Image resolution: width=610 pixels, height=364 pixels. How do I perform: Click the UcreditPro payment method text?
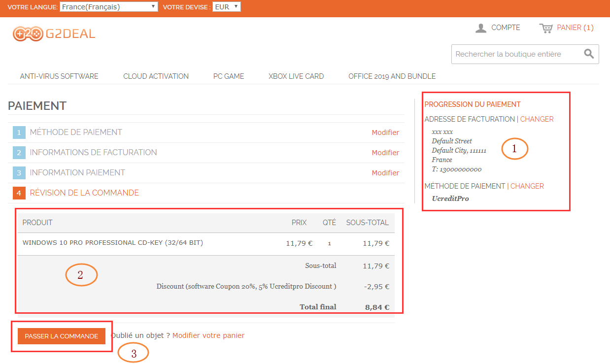click(x=450, y=199)
